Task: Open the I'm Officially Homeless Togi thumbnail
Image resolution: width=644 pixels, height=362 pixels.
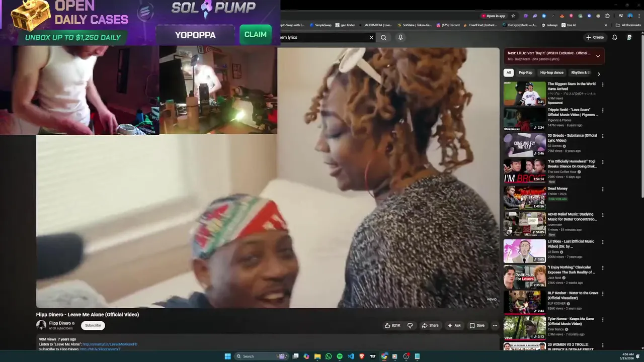Action: 524,171
